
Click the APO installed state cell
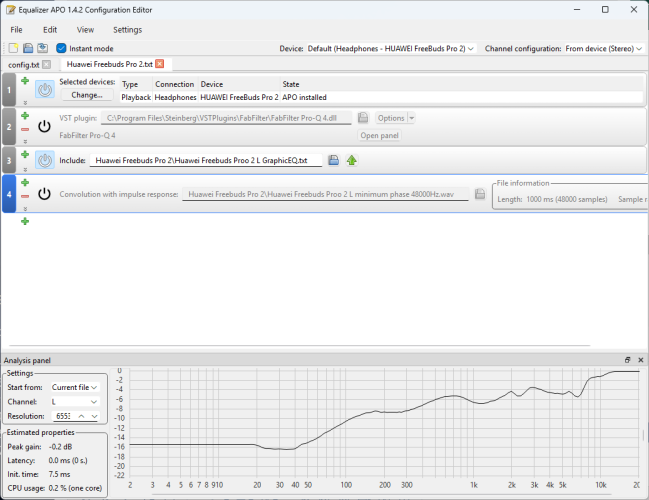304,98
